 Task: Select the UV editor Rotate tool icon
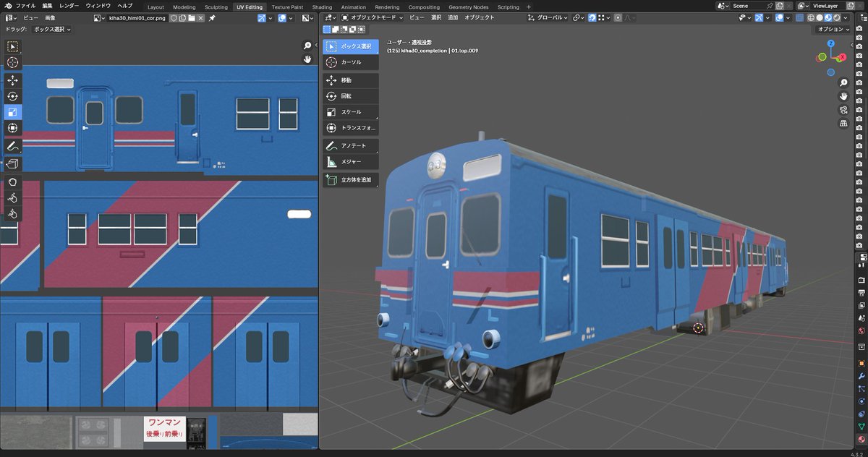[13, 96]
